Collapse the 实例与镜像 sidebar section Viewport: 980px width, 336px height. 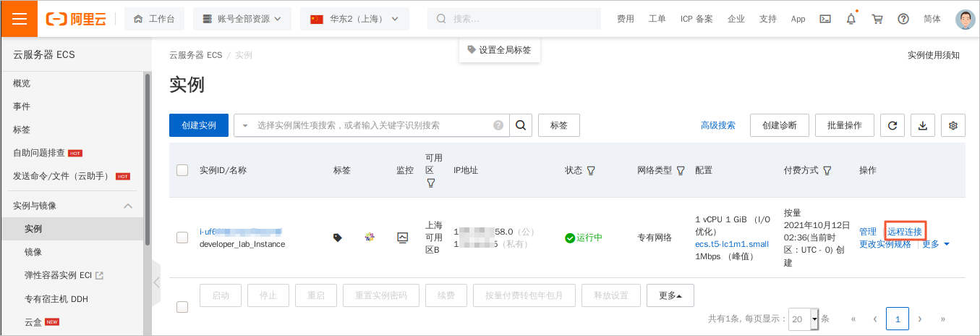pos(128,206)
